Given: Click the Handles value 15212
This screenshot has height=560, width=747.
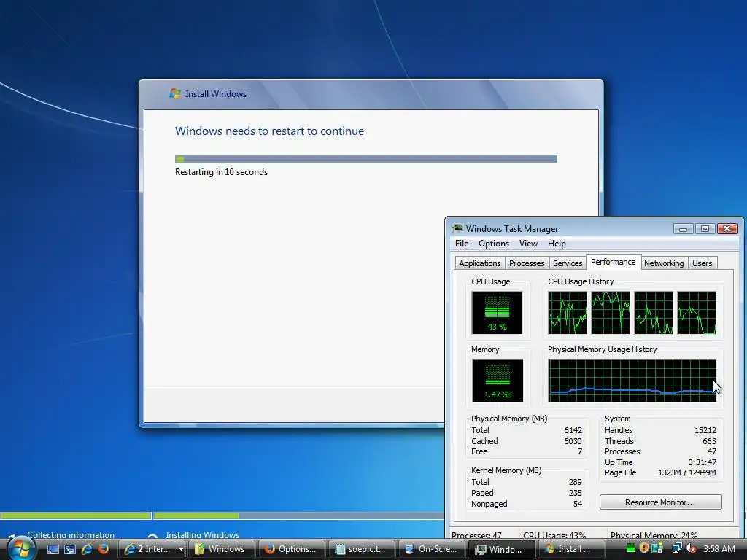Looking at the screenshot, I should tap(705, 430).
